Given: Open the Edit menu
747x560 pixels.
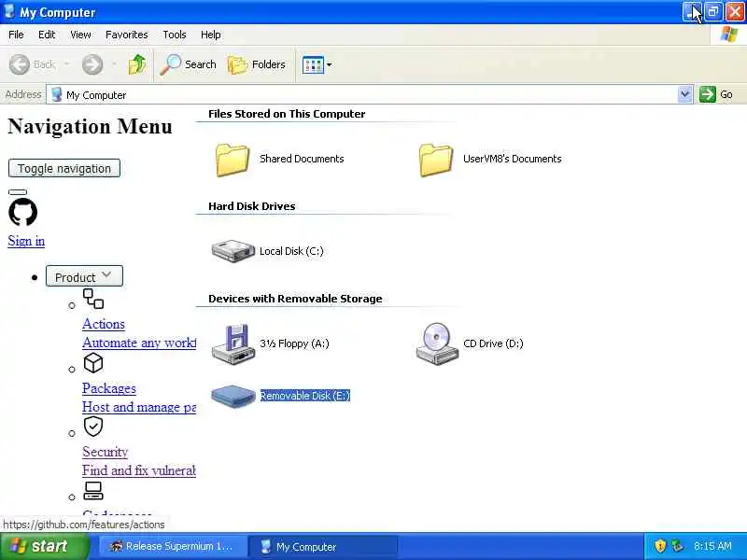Looking at the screenshot, I should pyautogui.click(x=47, y=35).
